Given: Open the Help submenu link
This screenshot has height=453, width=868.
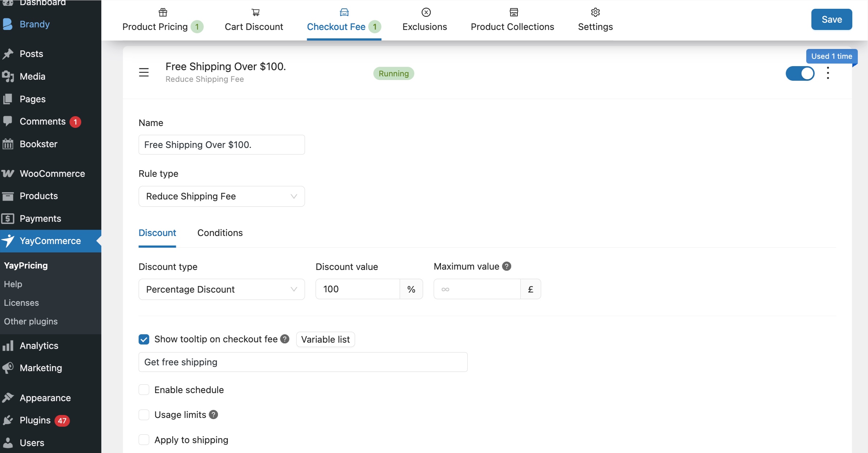Looking at the screenshot, I should (13, 284).
